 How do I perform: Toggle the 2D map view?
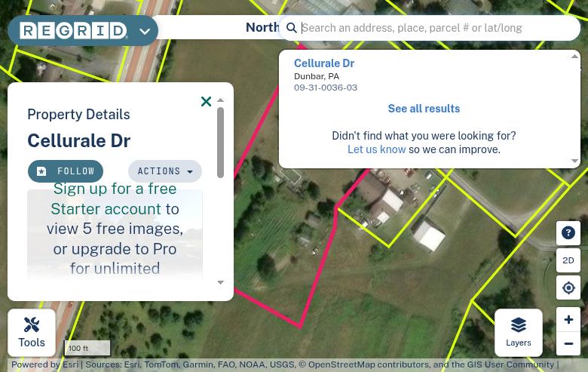coord(568,260)
